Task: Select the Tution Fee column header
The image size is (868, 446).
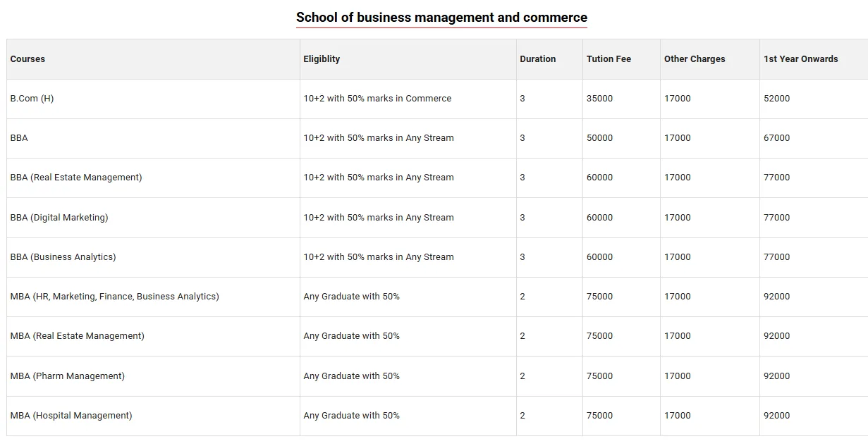Action: [x=609, y=59]
